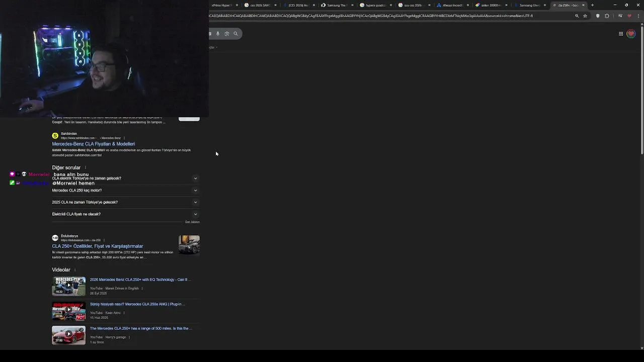Open the Chrome three-dot menu
This screenshot has height=362, width=644.
[x=638, y=16]
